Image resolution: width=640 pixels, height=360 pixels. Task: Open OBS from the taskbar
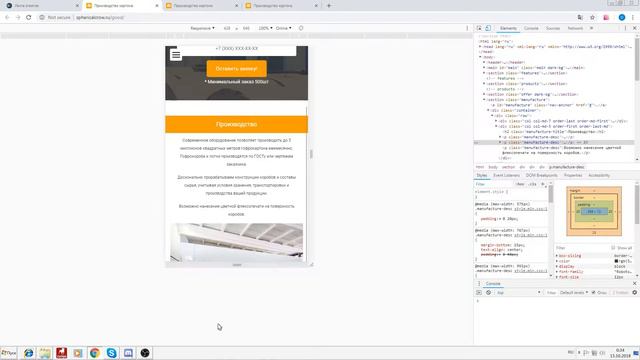click(145, 353)
